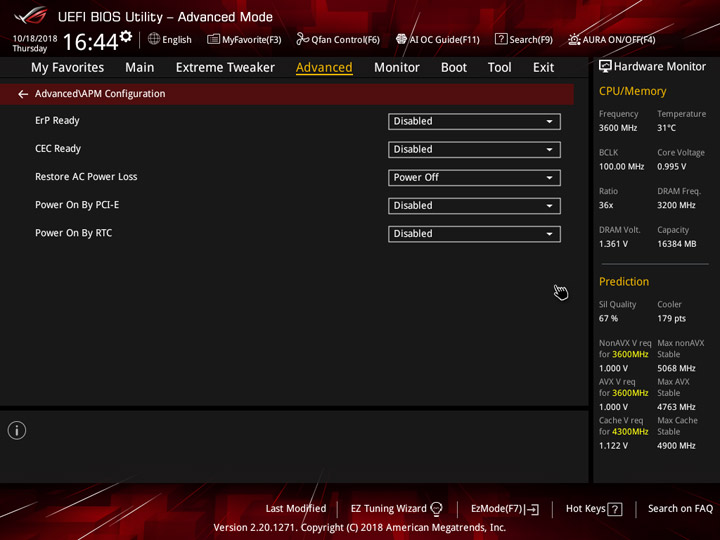This screenshot has width=720, height=540.
Task: Click the MyFavorite list icon
Action: click(213, 39)
